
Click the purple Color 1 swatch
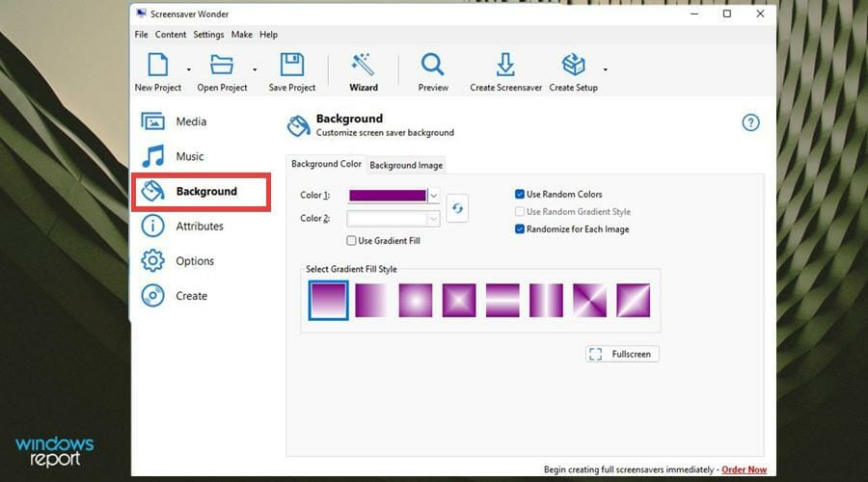click(388, 196)
